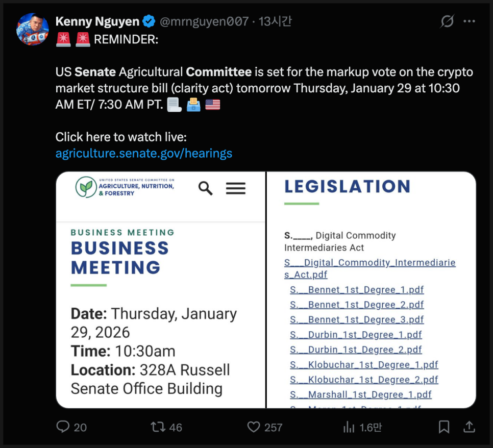Click the reply comment icon
Image resolution: width=493 pixels, height=448 pixels.
click(x=63, y=427)
